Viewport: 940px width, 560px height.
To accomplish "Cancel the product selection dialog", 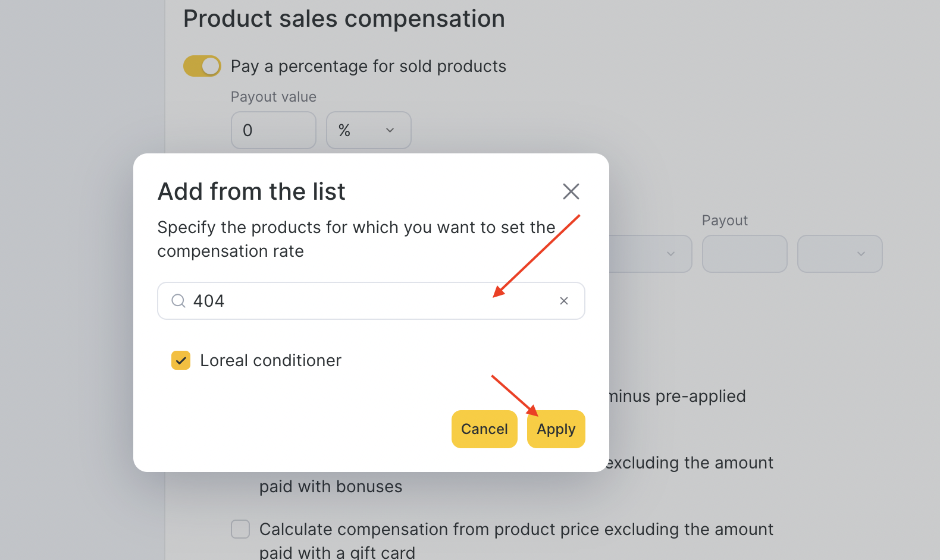I will coord(484,429).
